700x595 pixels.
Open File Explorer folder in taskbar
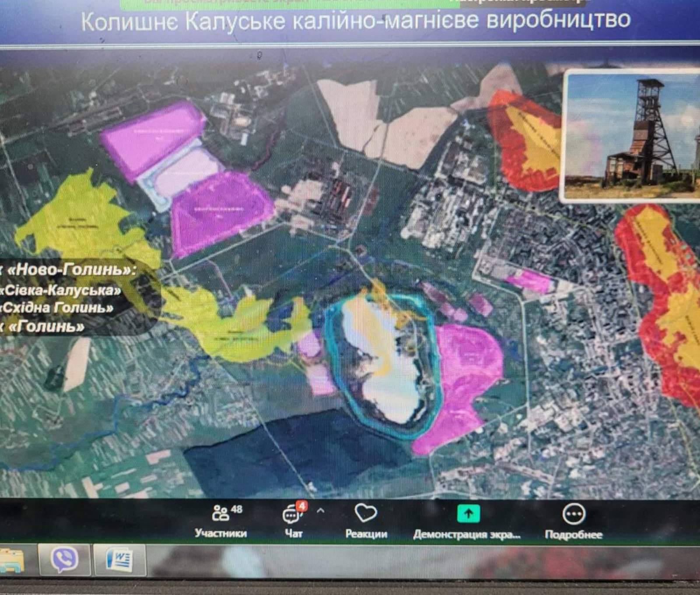coord(12,561)
